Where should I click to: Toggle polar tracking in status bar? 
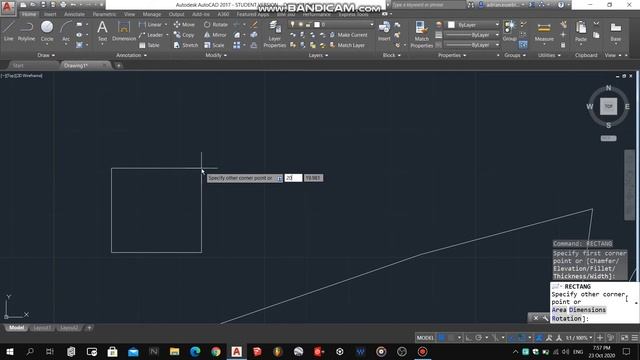[x=478, y=338]
